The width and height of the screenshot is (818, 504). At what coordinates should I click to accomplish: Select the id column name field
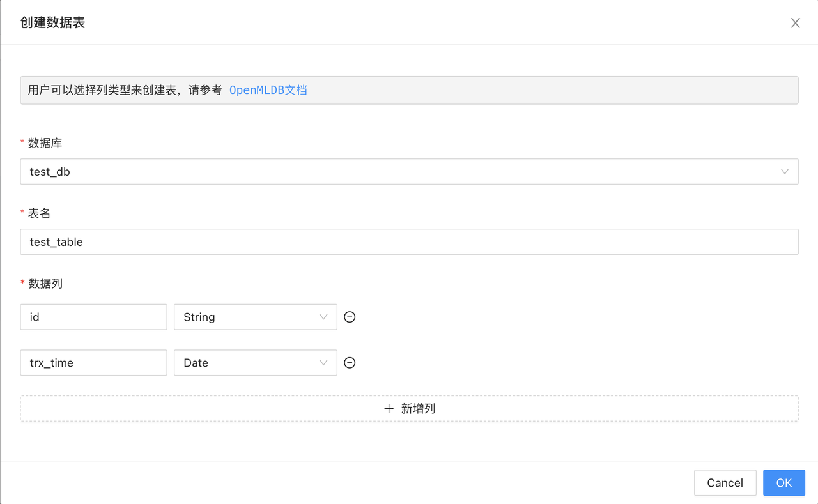coord(93,317)
